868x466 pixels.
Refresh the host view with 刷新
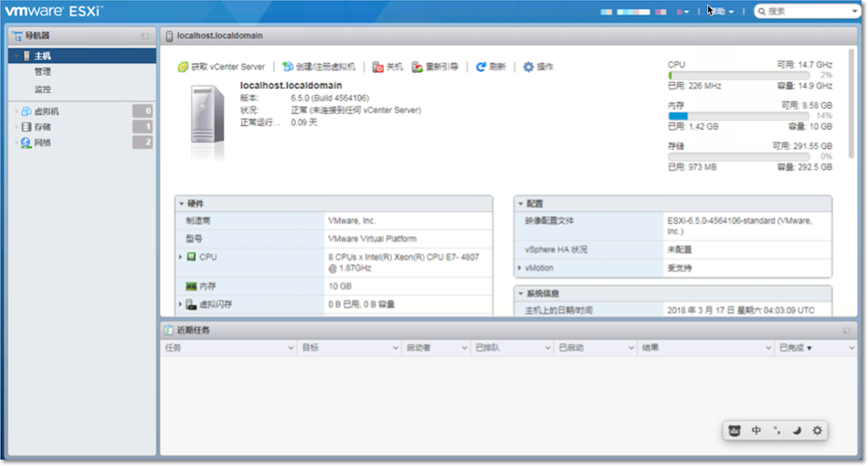[x=491, y=67]
